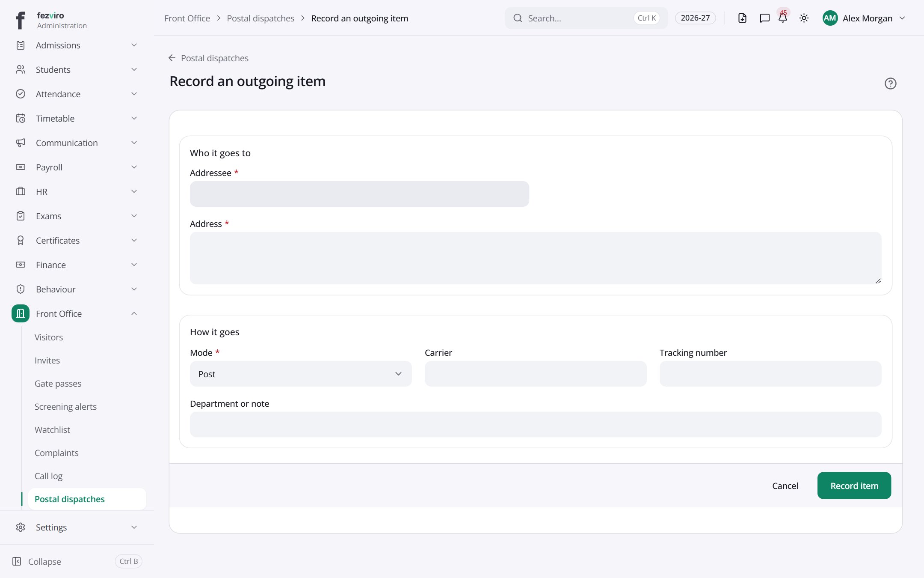Toggle light/dark theme sun icon
Viewport: 924px width, 578px height.
pos(804,18)
